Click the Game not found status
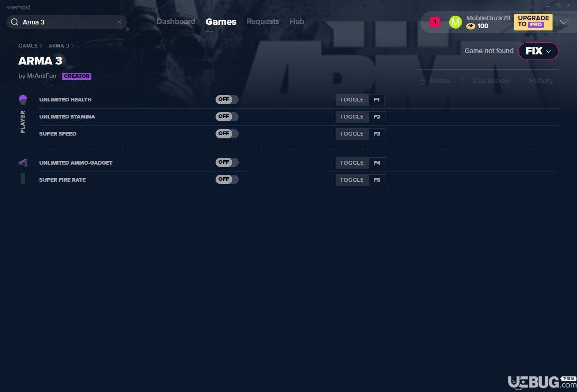The image size is (577, 392). (489, 51)
